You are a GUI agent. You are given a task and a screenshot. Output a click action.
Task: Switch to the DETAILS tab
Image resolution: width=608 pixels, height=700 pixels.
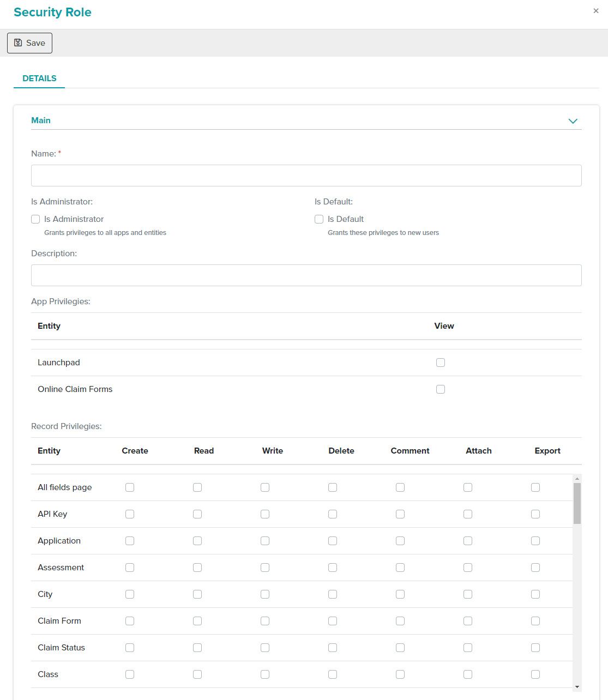click(39, 79)
